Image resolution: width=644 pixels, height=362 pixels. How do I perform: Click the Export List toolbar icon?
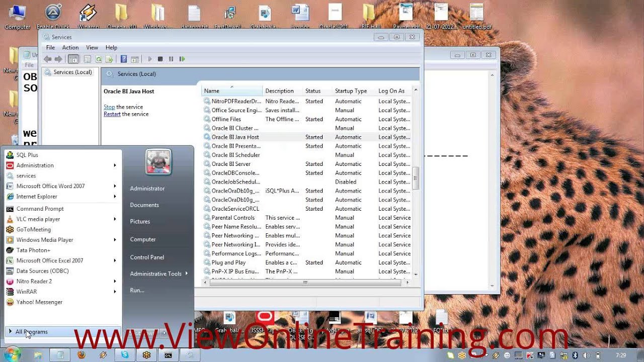coord(108,59)
